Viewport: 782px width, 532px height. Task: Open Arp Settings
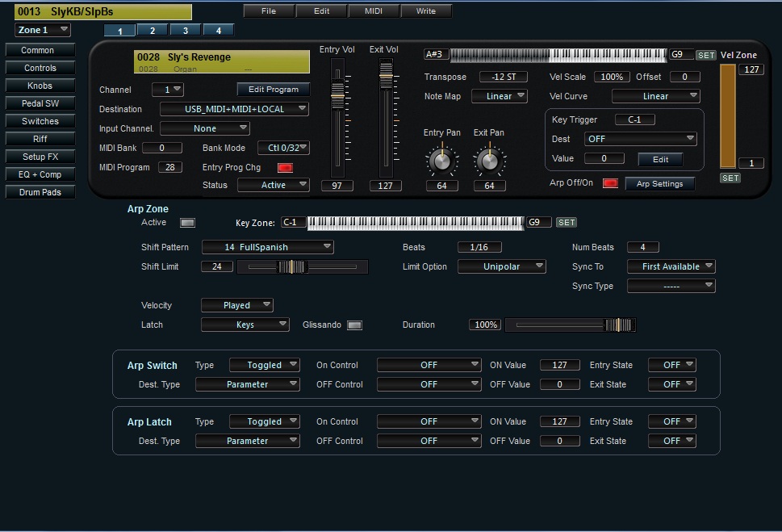659,184
